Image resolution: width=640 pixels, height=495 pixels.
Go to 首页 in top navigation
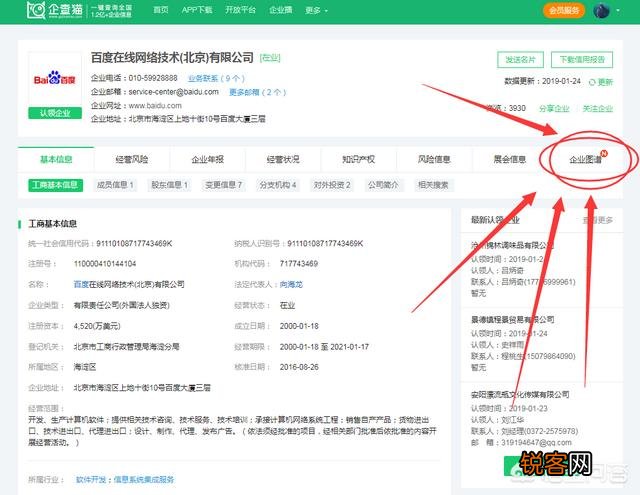click(161, 10)
